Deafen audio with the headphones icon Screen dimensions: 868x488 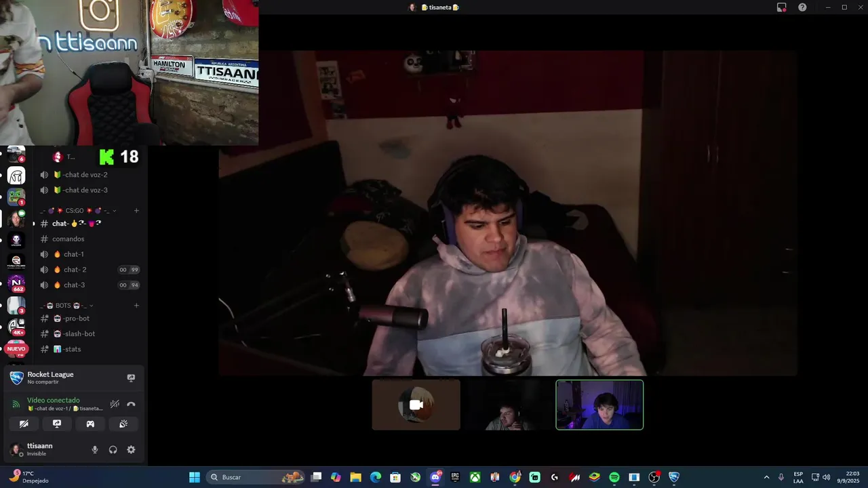[x=113, y=449]
